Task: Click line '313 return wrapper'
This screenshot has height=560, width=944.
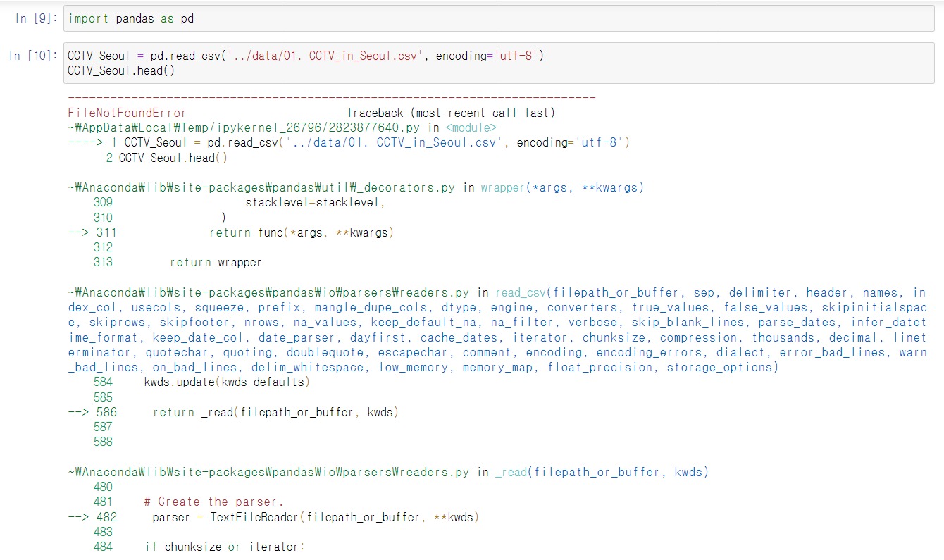Action: (177, 262)
